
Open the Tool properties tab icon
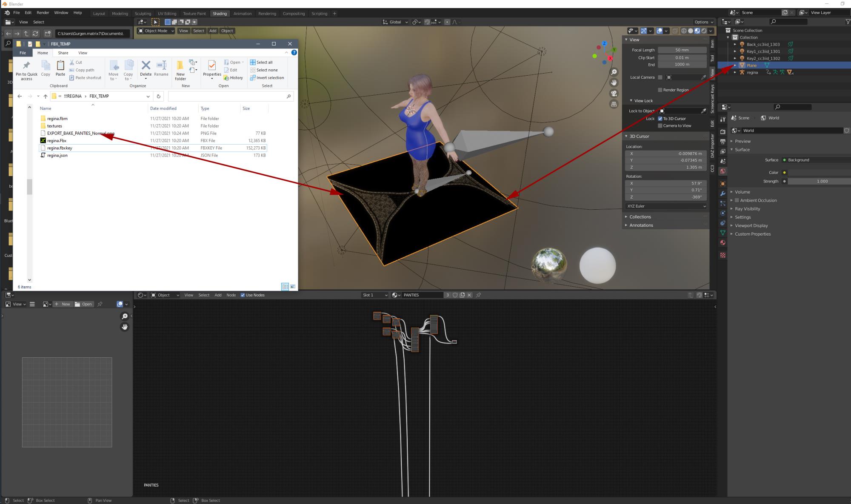tap(722, 120)
